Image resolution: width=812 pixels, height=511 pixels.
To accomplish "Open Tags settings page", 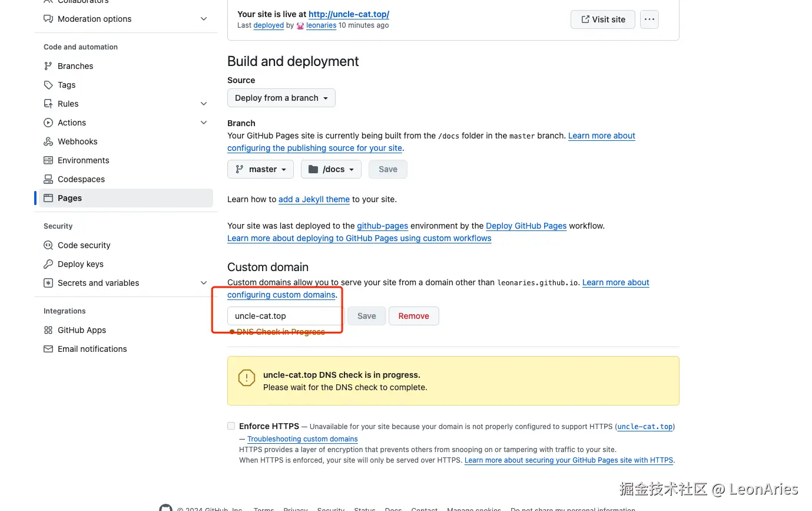I will [x=126, y=85].
